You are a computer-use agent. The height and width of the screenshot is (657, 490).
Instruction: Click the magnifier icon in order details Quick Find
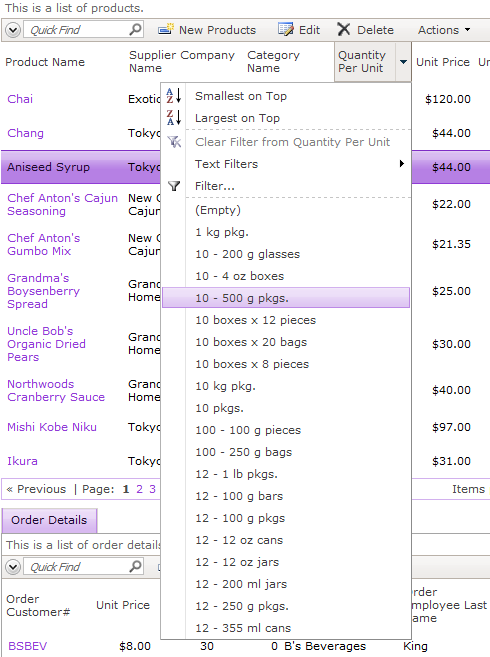pos(135,566)
